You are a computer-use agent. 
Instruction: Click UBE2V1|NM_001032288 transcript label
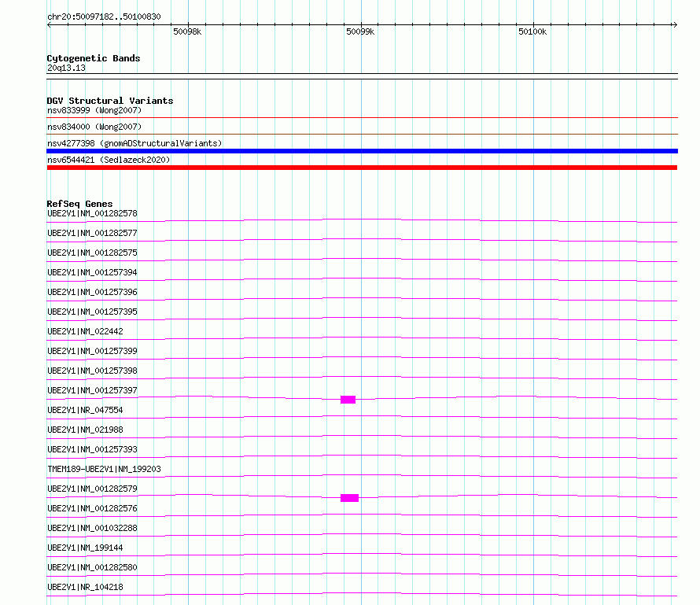pyautogui.click(x=92, y=528)
